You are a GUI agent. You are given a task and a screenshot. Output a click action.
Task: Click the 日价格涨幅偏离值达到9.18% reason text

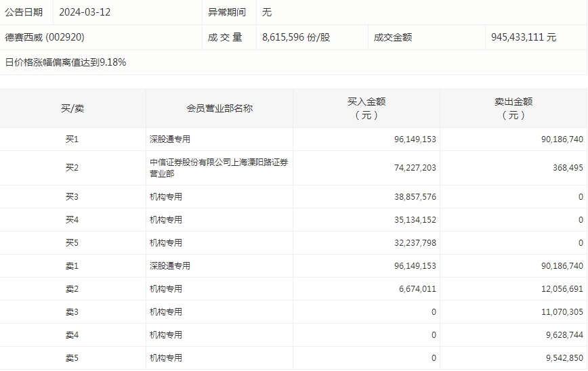(x=66, y=62)
